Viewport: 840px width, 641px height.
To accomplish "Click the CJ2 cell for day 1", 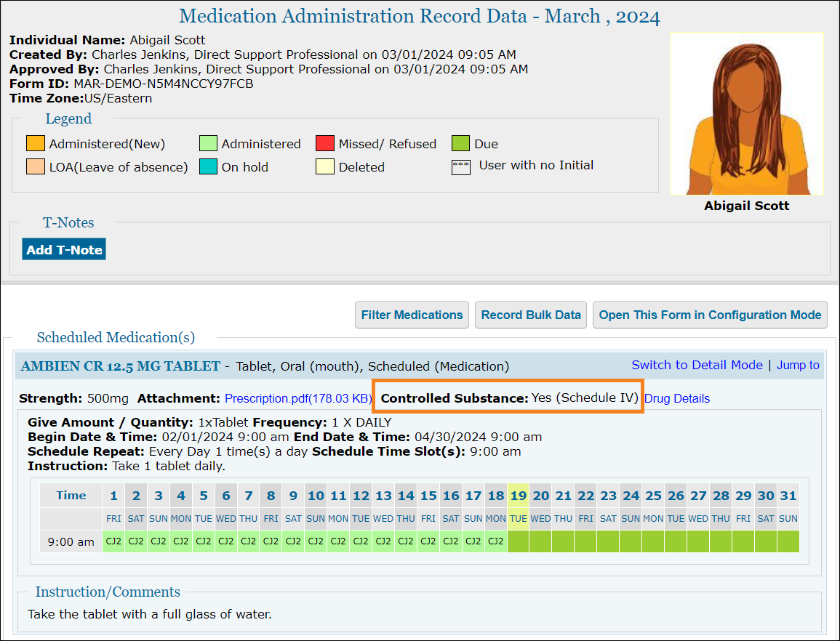I will (x=113, y=541).
